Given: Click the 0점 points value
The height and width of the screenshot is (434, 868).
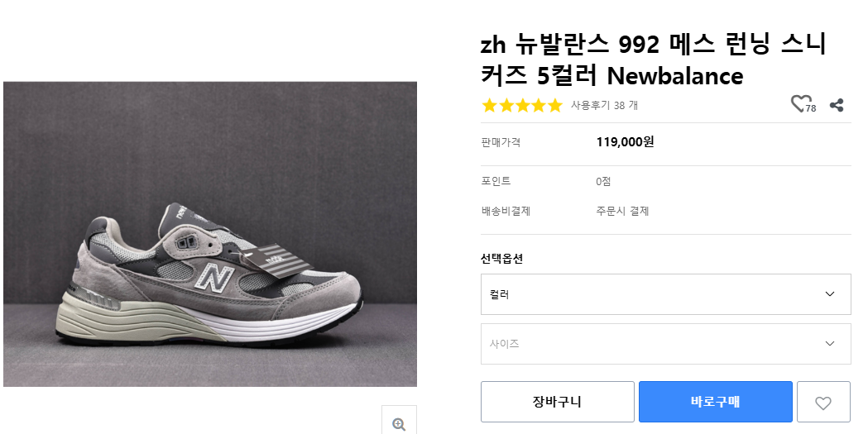Looking at the screenshot, I should tap(603, 181).
